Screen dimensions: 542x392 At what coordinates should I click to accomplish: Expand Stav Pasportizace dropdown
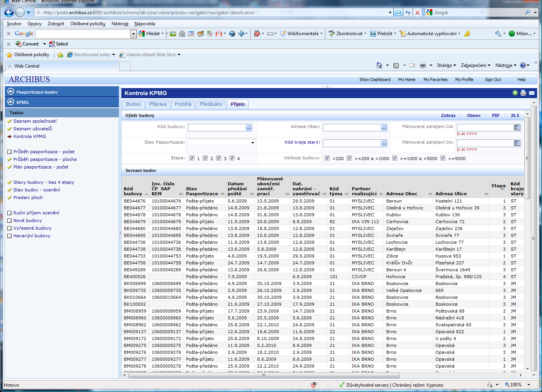point(252,143)
